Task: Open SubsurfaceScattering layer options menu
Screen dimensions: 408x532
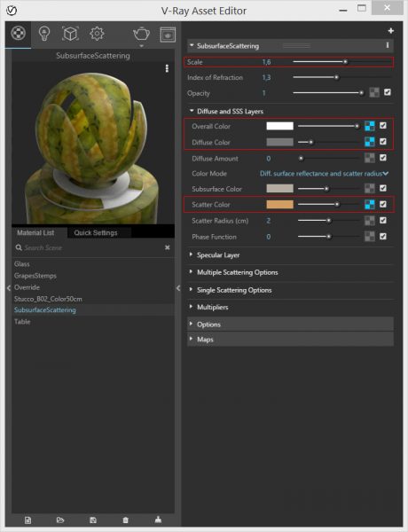Action: coord(388,45)
